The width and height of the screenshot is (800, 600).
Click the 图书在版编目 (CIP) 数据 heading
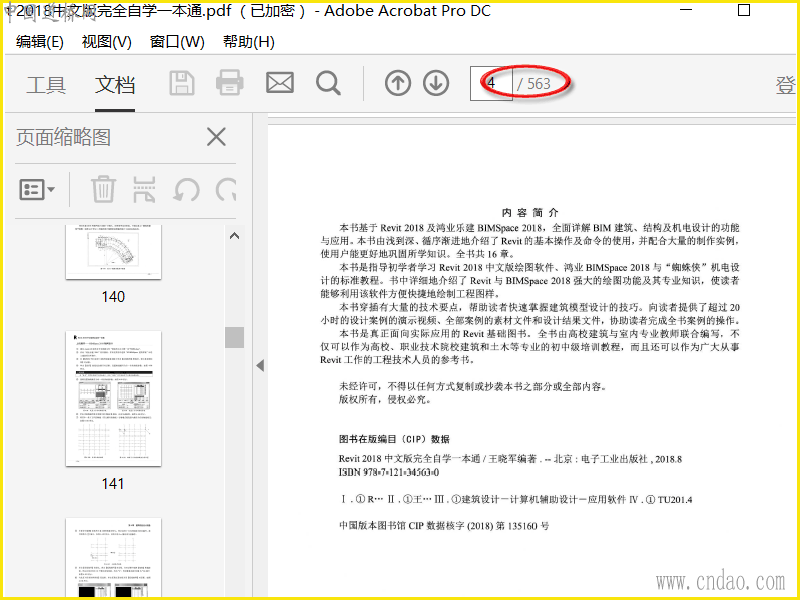pos(394,439)
